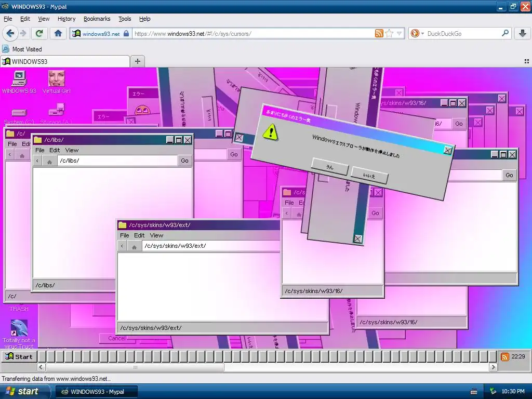This screenshot has height=399, width=532.
Task: Click the Windows 93 Start button
Action: (19, 356)
